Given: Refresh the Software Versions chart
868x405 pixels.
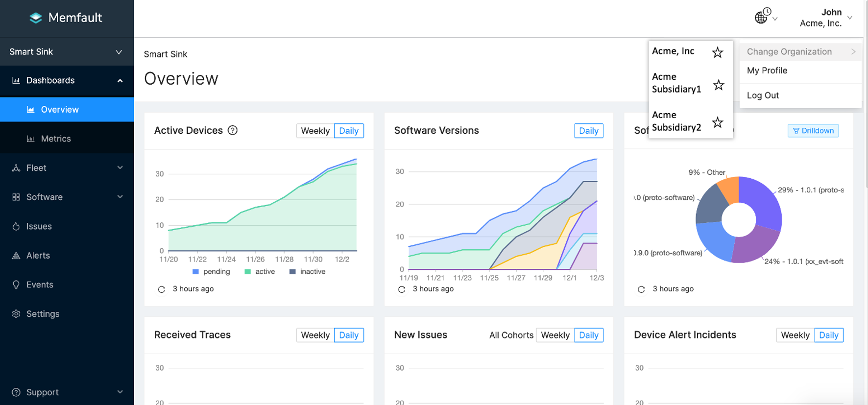Looking at the screenshot, I should point(402,289).
